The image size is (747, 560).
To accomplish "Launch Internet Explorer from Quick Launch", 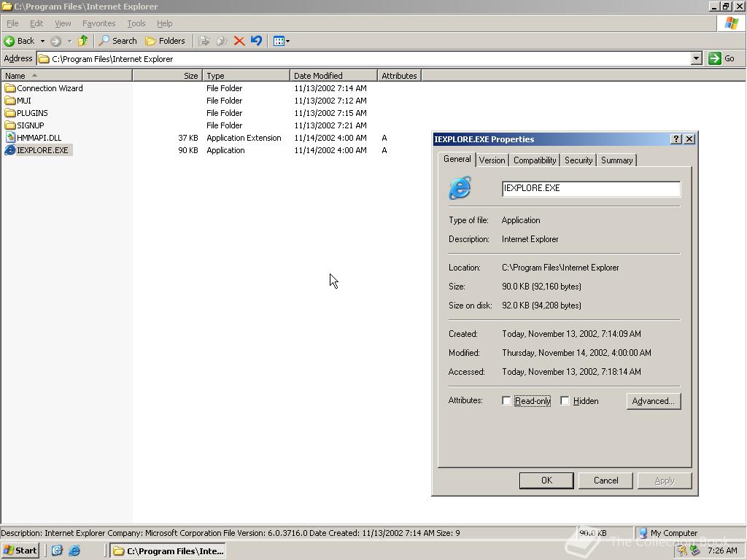I will 74,551.
